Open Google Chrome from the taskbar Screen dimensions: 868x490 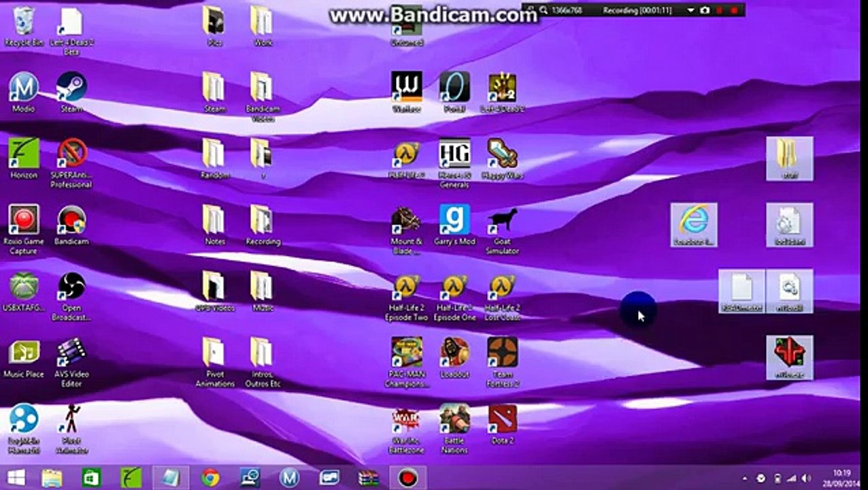pyautogui.click(x=210, y=478)
